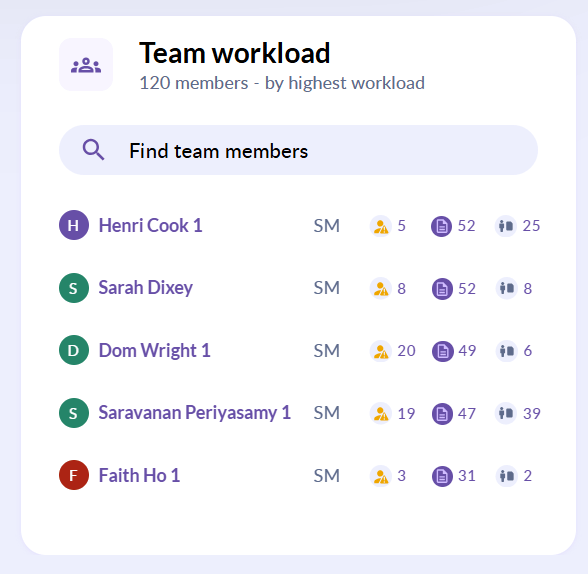Open Dom Wright 1's name link
This screenshot has height=574, width=588.
(x=154, y=351)
